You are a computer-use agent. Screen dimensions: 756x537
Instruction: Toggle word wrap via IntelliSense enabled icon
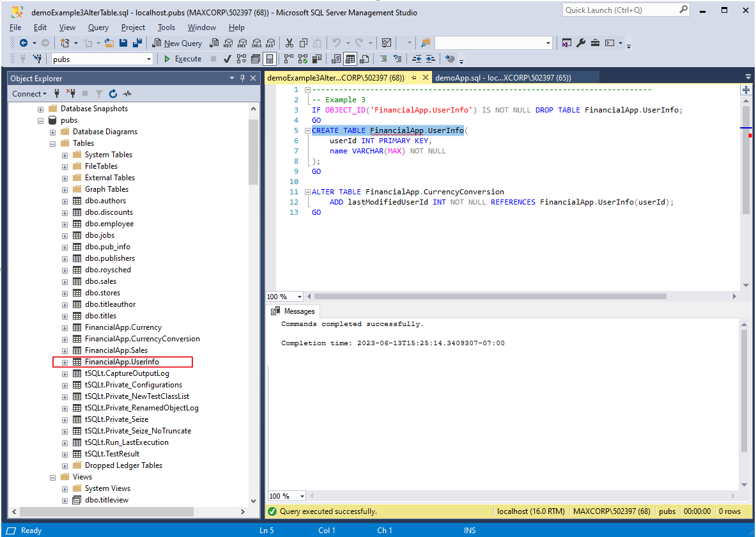[270, 59]
